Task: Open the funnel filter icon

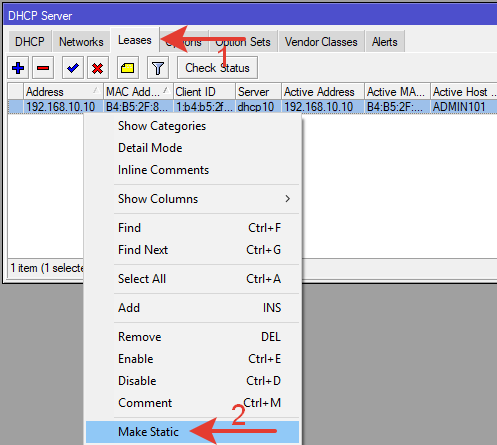Action: coord(158,68)
